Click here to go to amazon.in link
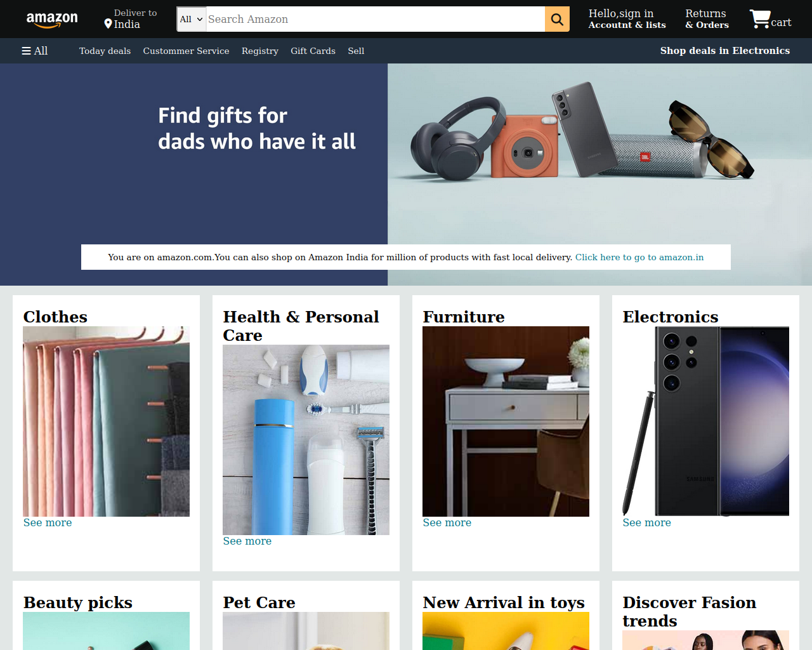The height and width of the screenshot is (650, 812). (639, 257)
